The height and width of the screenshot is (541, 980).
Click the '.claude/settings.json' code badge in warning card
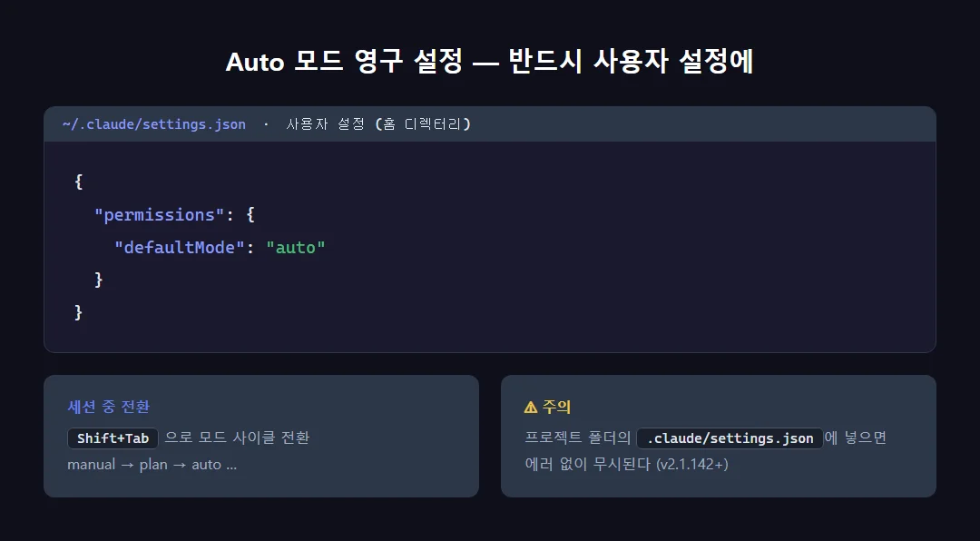(x=730, y=438)
